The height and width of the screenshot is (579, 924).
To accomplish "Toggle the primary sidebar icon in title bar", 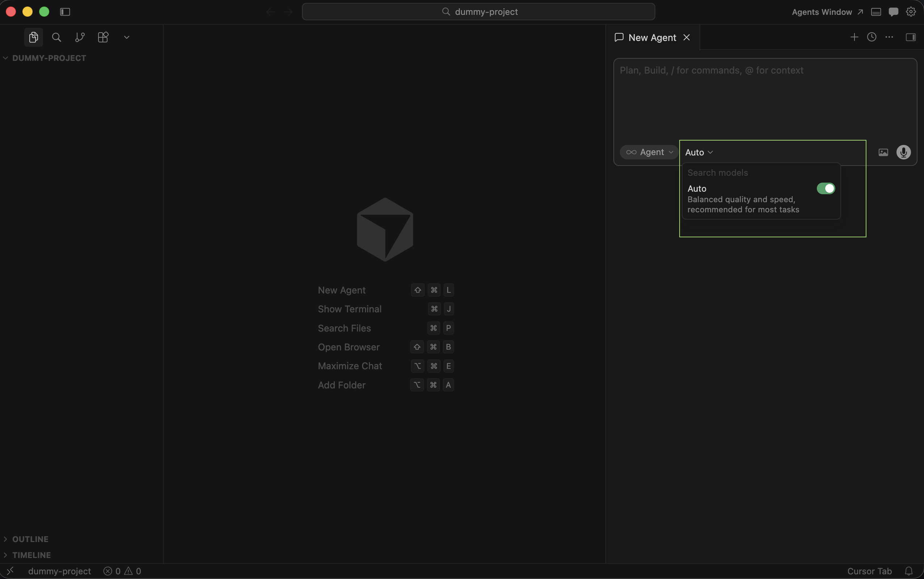I will [x=65, y=12].
